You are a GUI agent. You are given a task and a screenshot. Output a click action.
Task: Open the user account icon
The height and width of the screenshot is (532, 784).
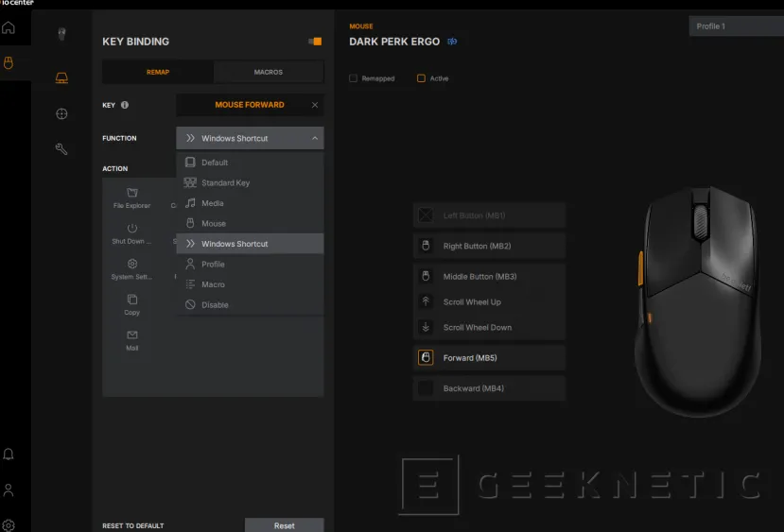pyautogui.click(x=8, y=490)
